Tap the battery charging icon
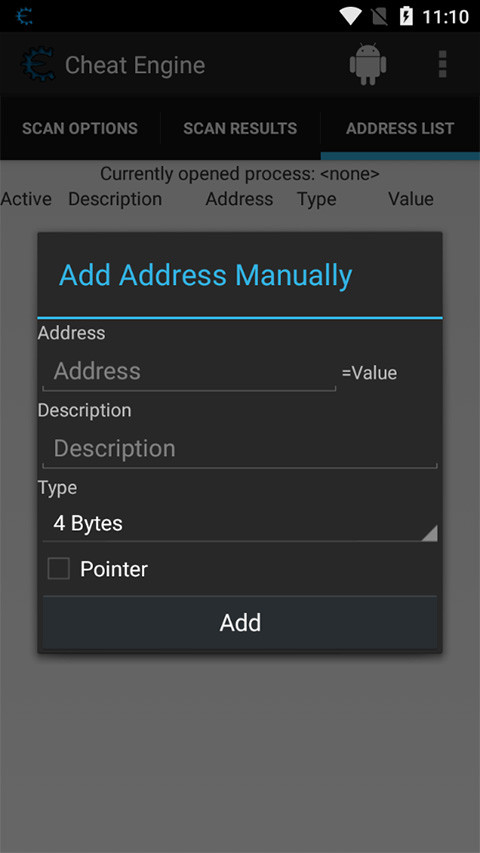The width and height of the screenshot is (480, 853). [x=406, y=16]
